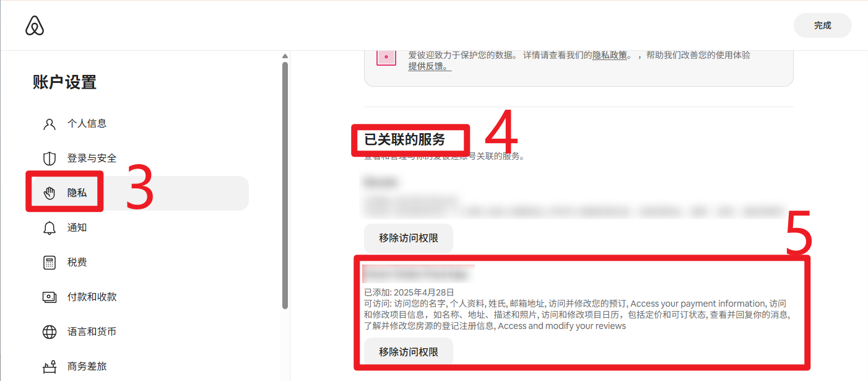The width and height of the screenshot is (868, 381).
Task: Remove access for service added 2025年4月28日
Action: pos(409,352)
